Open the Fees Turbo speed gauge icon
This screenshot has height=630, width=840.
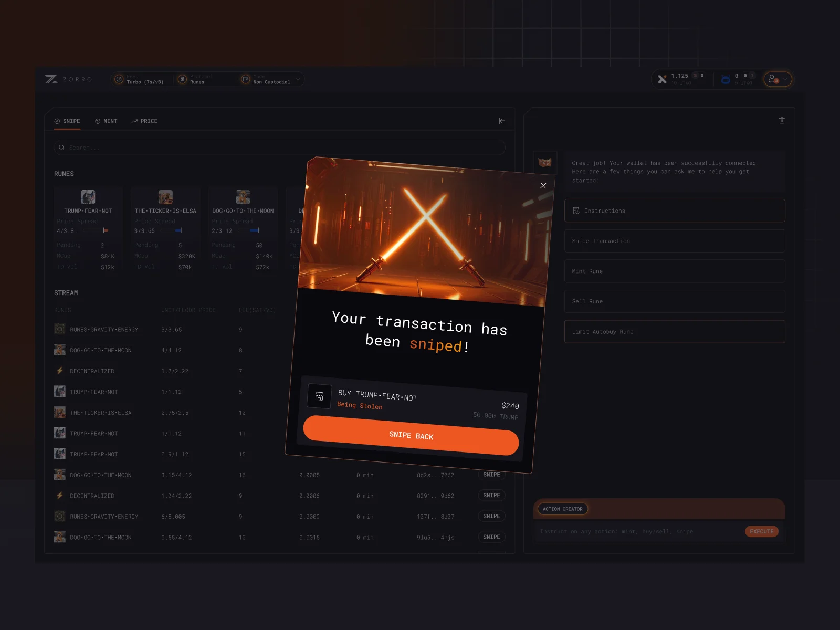tap(119, 79)
